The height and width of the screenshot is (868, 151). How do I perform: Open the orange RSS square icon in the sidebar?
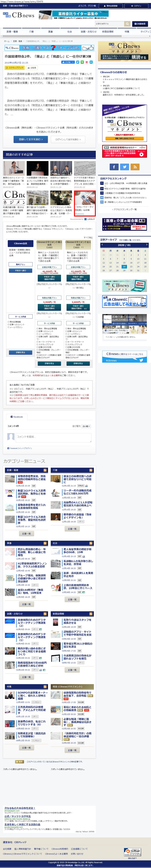coord(135,167)
